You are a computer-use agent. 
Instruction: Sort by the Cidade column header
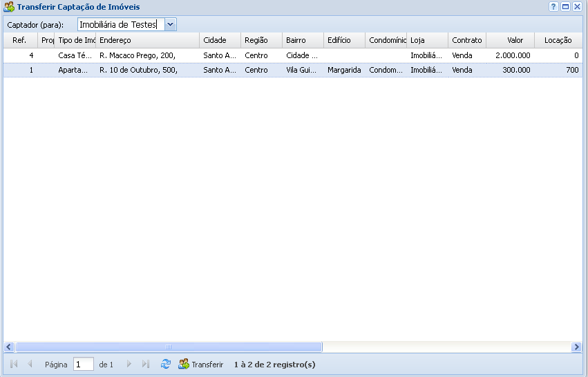(x=220, y=40)
